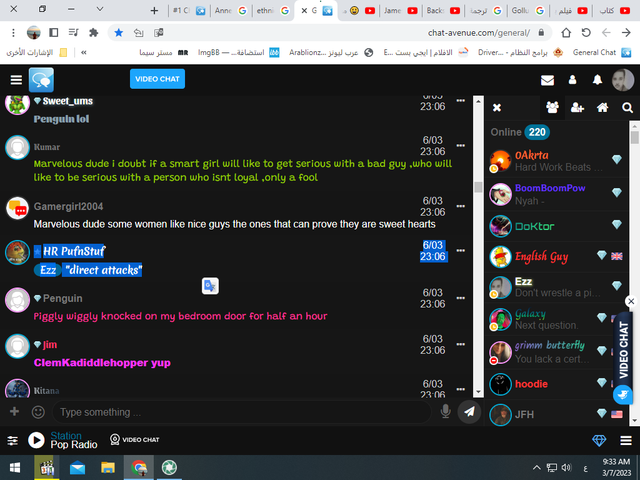
Task: Focus the Type something message field
Action: tap(242, 412)
